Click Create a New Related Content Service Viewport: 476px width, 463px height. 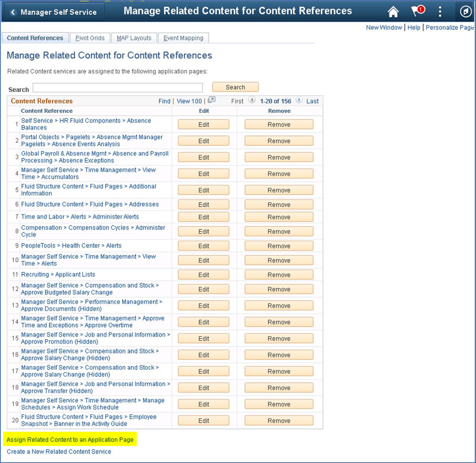click(x=59, y=452)
